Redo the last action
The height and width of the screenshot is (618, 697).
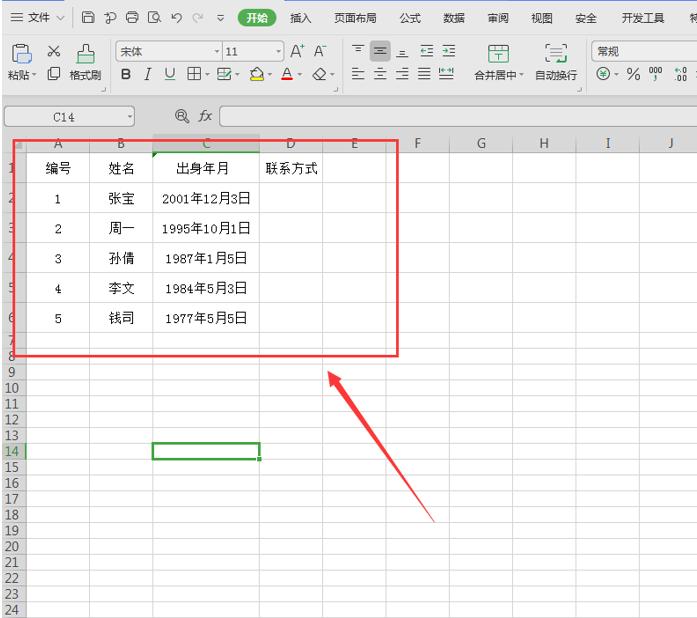coord(198,18)
